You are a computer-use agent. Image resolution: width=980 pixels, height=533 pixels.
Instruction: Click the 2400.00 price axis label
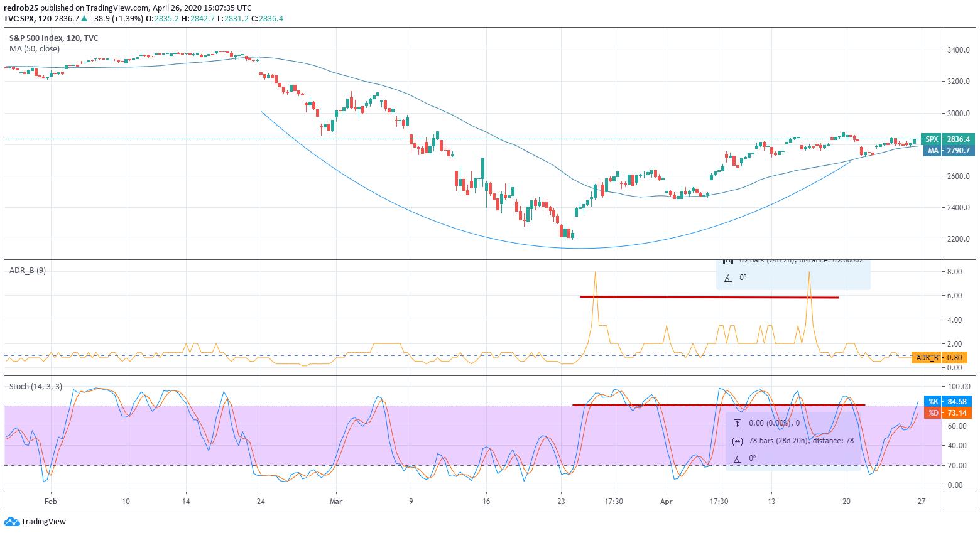959,208
